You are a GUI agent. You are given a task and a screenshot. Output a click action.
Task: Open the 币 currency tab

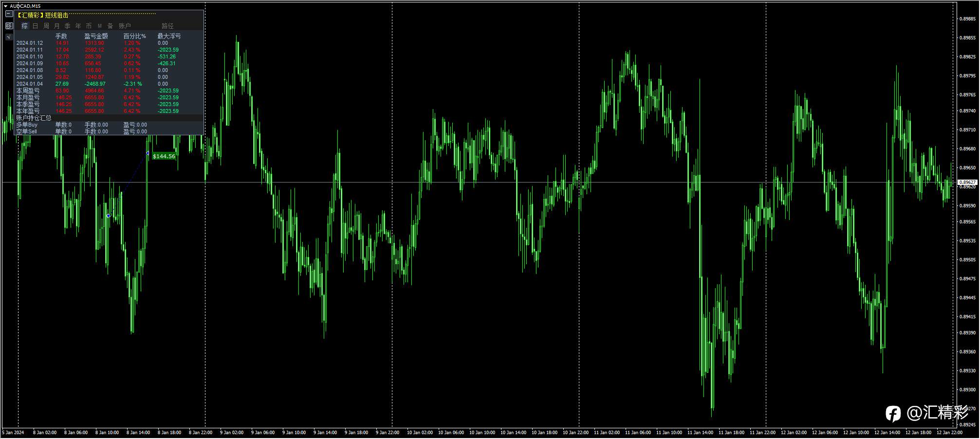point(89,26)
